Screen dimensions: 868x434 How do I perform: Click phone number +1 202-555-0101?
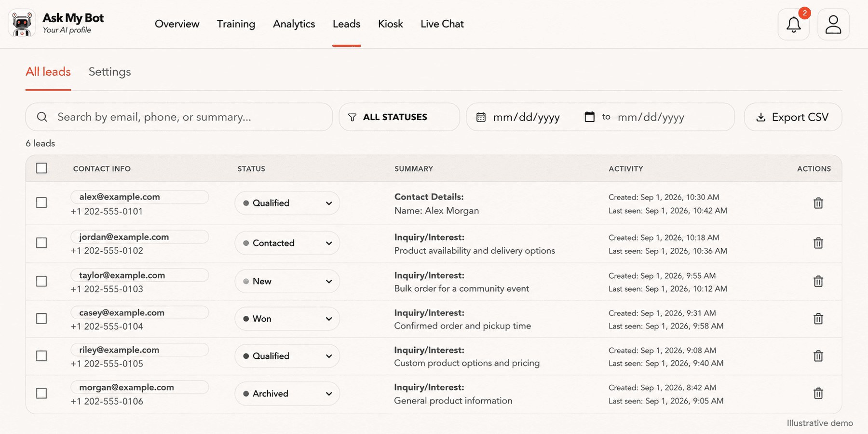[x=107, y=211]
